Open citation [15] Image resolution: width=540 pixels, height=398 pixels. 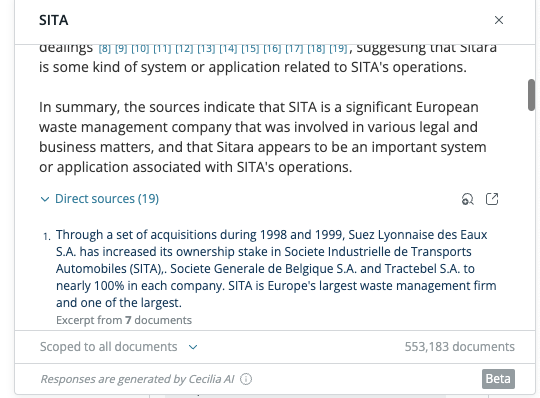pos(250,49)
